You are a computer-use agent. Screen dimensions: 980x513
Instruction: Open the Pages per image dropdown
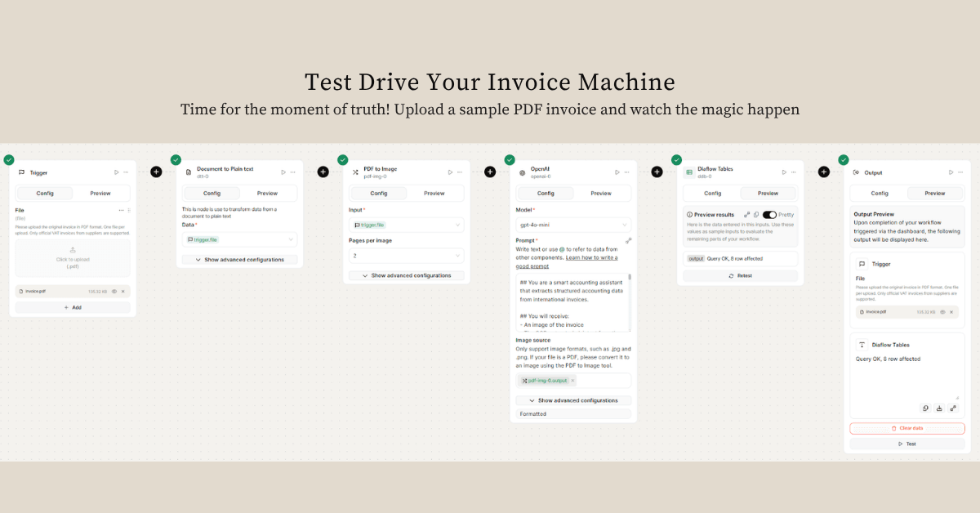coord(406,256)
